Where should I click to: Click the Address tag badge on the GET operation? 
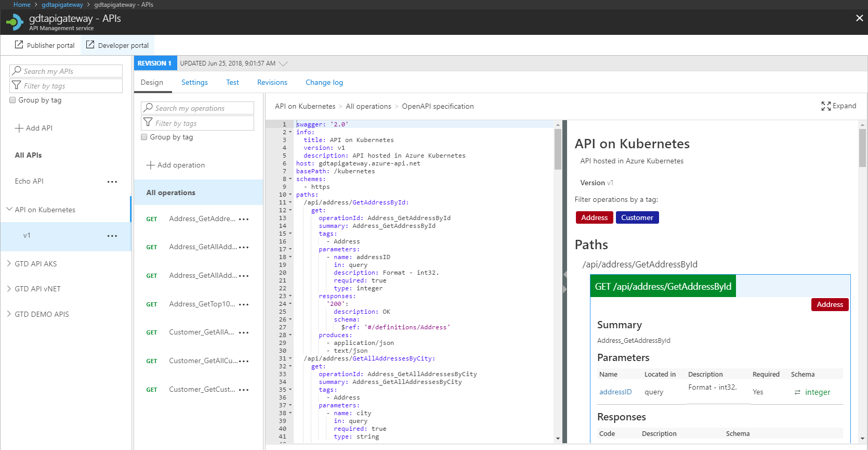coord(830,304)
